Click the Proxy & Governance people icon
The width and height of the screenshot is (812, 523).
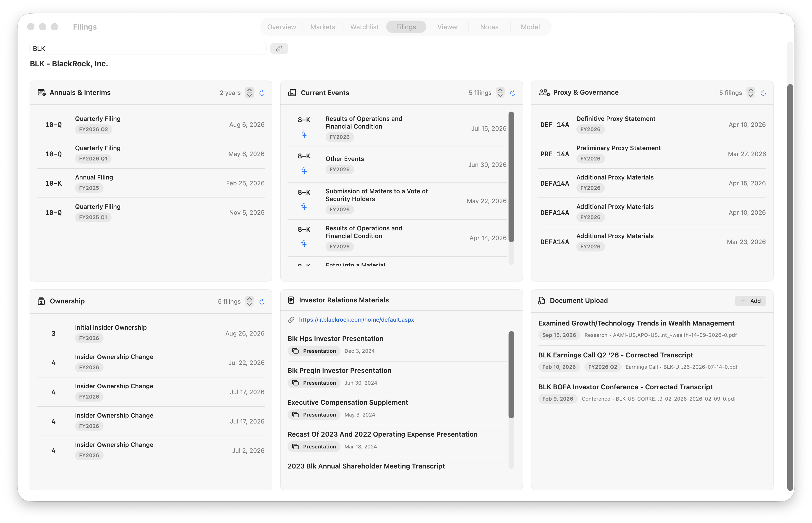(544, 92)
